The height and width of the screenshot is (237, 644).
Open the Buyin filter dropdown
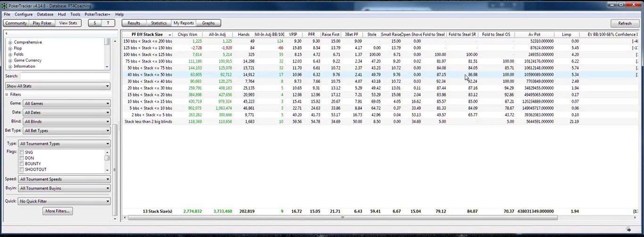tap(64, 188)
